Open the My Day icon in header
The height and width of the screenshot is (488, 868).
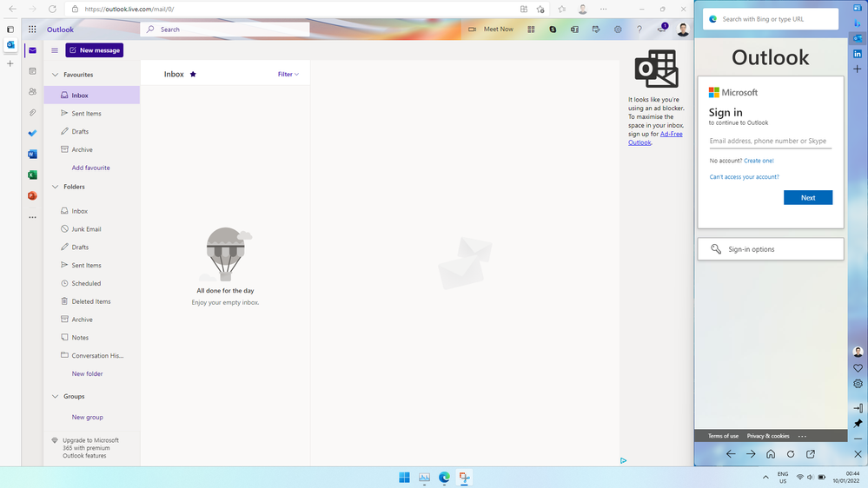click(596, 30)
